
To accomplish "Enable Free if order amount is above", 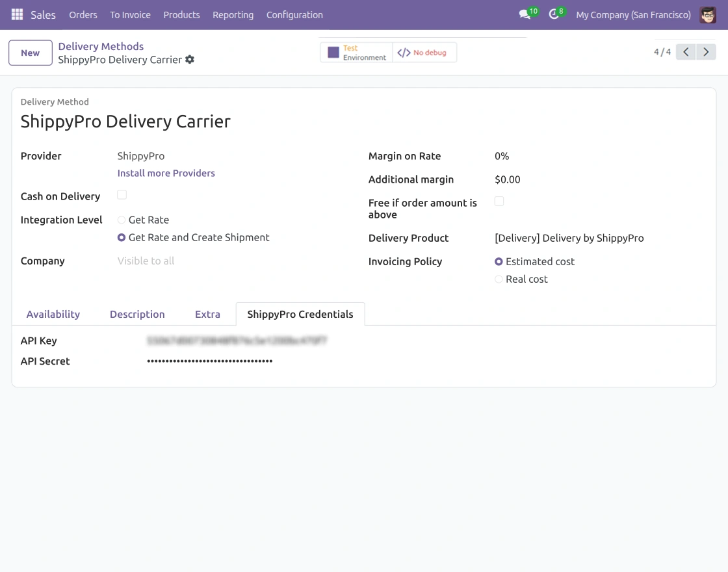I will click(x=499, y=201).
